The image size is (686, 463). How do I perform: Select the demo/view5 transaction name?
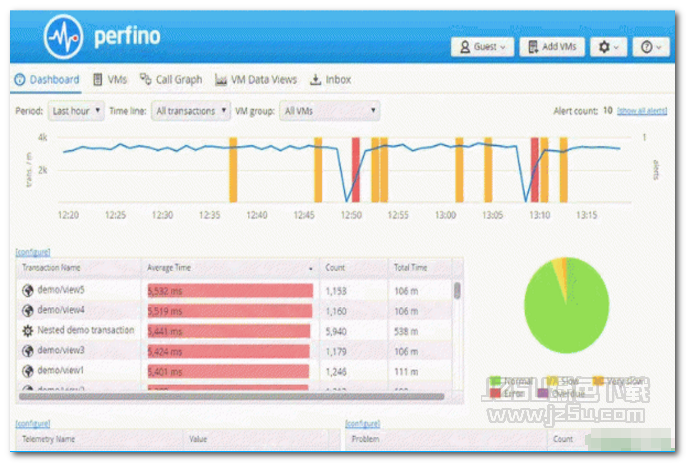pyautogui.click(x=61, y=290)
